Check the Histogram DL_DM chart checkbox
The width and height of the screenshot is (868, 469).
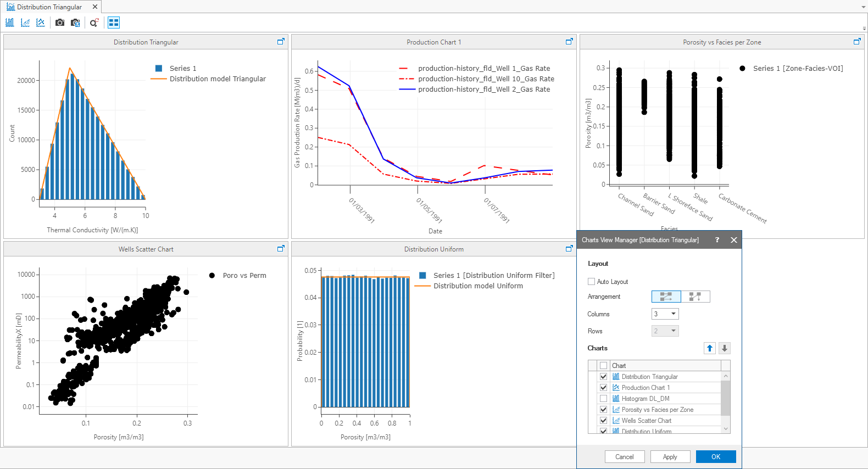(x=604, y=399)
